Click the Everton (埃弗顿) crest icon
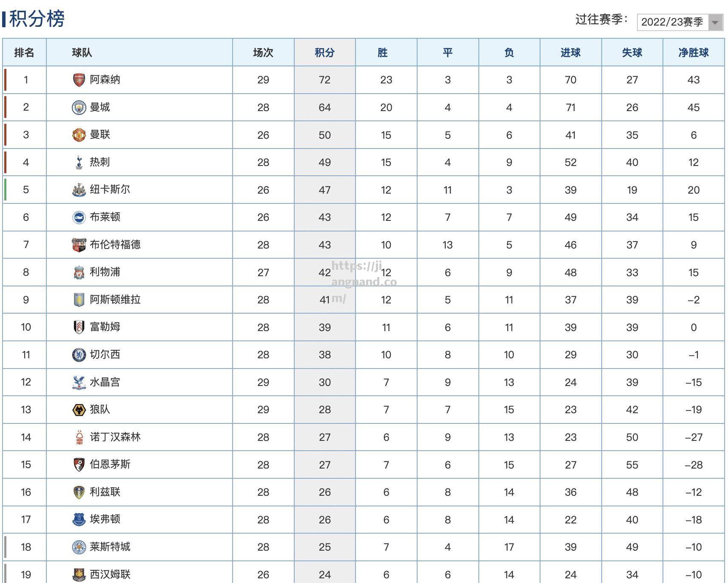This screenshot has width=728, height=583. click(x=79, y=520)
